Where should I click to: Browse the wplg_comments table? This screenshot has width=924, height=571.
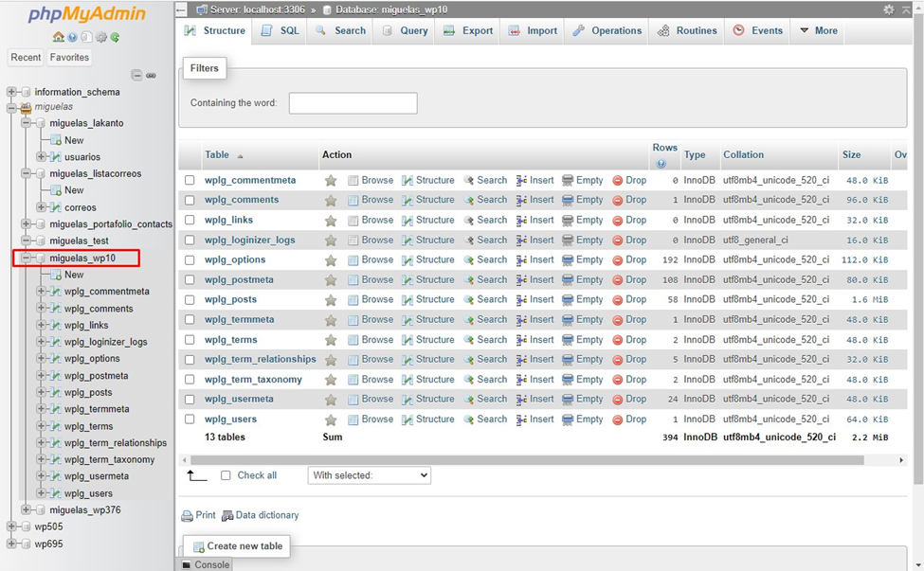[x=371, y=200]
